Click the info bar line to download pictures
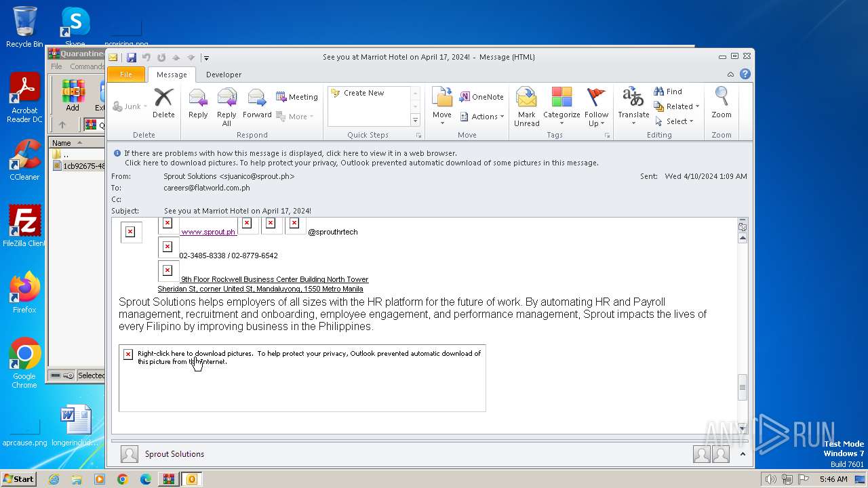This screenshot has width=868, height=488. pyautogui.click(x=361, y=163)
